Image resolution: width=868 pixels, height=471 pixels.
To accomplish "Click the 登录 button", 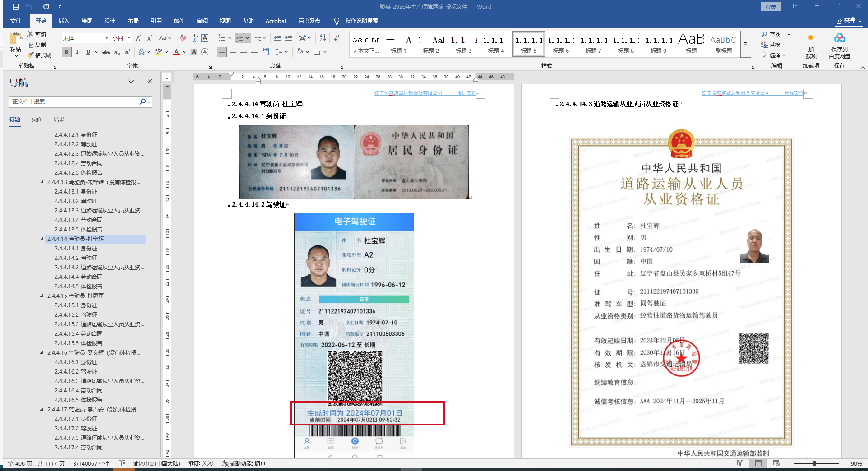I will pyautogui.click(x=771, y=7).
